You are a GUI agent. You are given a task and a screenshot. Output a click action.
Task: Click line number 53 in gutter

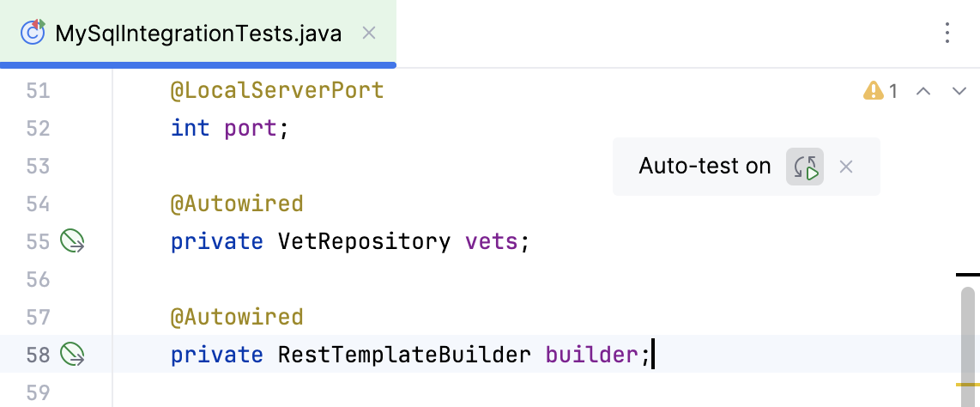coord(38,166)
